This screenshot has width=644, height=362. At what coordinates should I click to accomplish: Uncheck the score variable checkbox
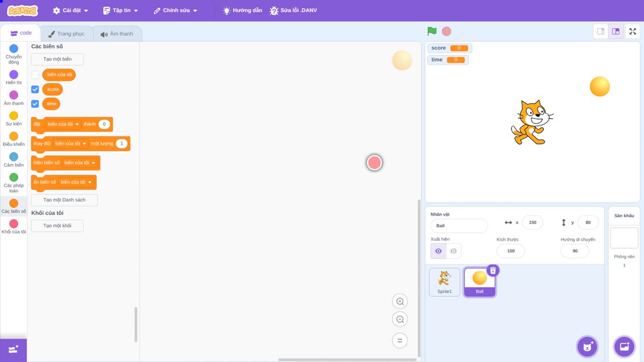pos(35,89)
